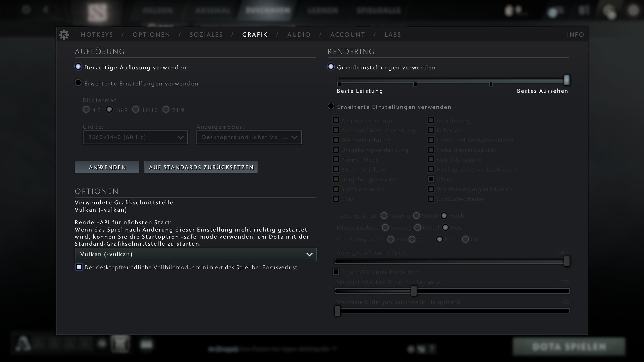The height and width of the screenshot is (362, 644).
Task: Choose 'Derzeitige Auflösung verwenden' radio button
Action: 78,67
